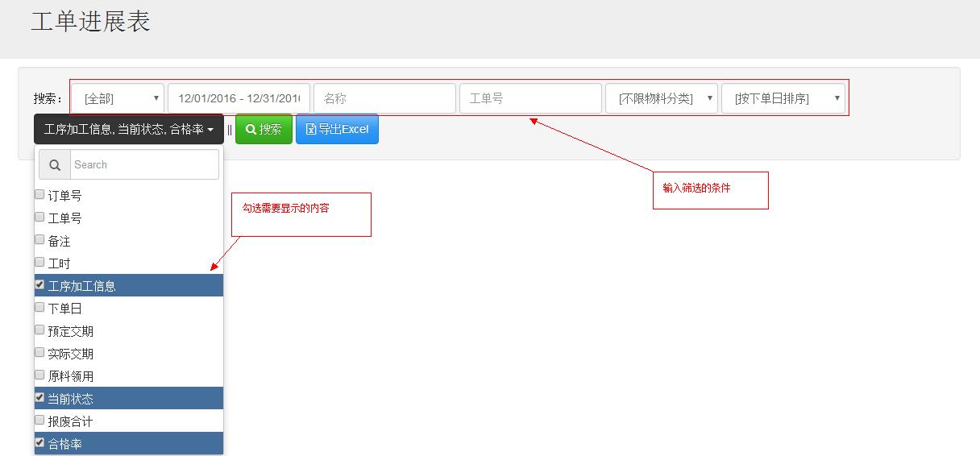Tick the 备注 checkbox
The height and width of the screenshot is (456, 980).
click(39, 240)
